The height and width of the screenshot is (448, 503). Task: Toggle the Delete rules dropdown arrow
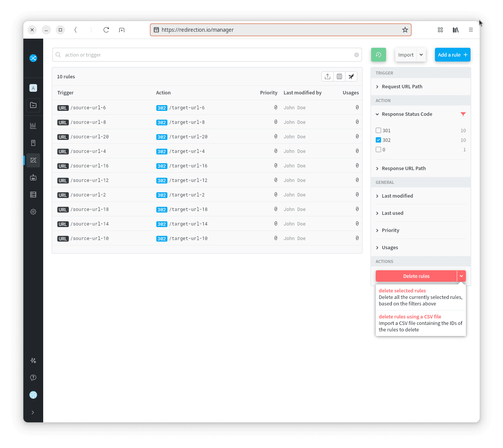(461, 276)
